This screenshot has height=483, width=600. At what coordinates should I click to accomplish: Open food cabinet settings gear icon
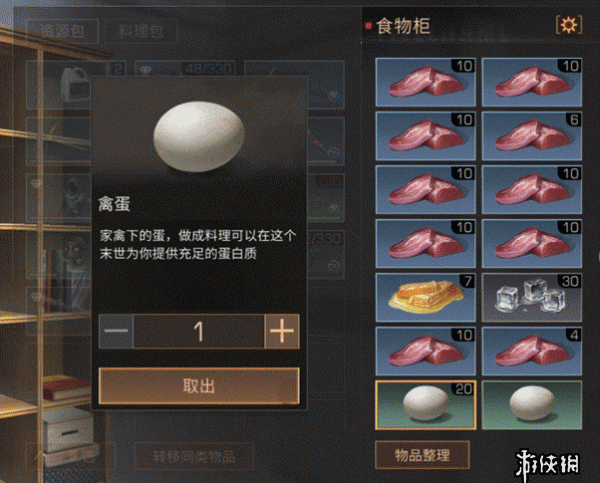point(569,25)
